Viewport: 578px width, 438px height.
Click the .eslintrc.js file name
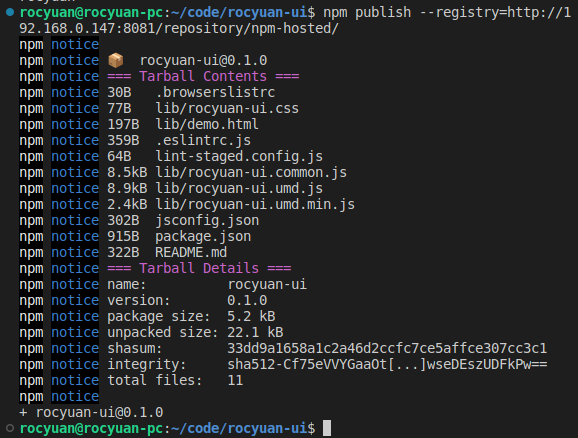[x=203, y=140]
